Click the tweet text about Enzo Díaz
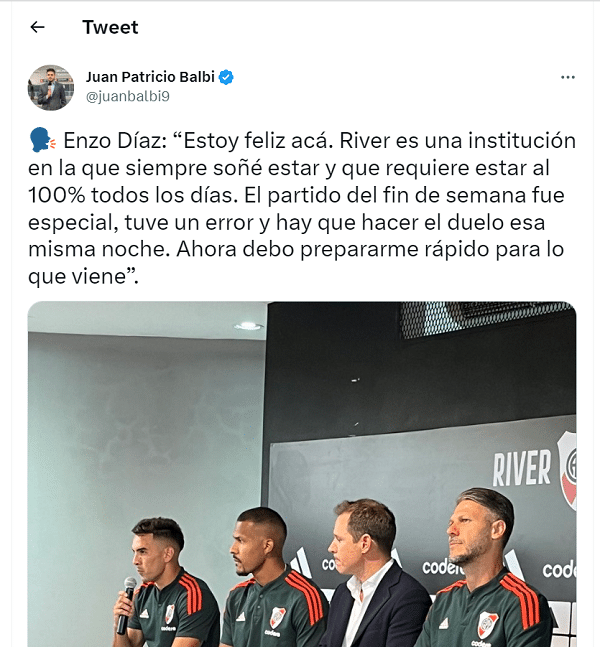The width and height of the screenshot is (600, 647). 302,208
